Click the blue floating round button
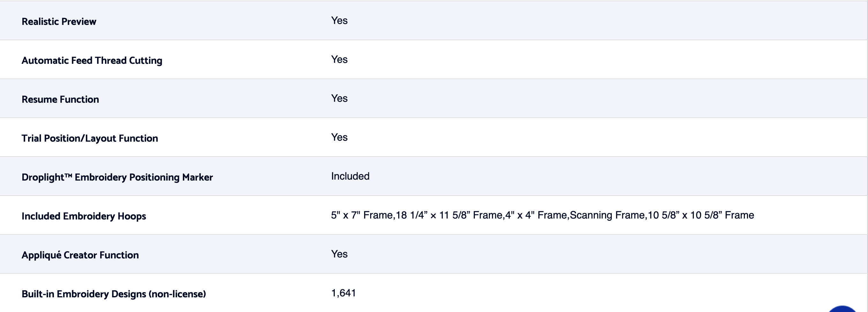This screenshot has height=312, width=868. pos(842,309)
